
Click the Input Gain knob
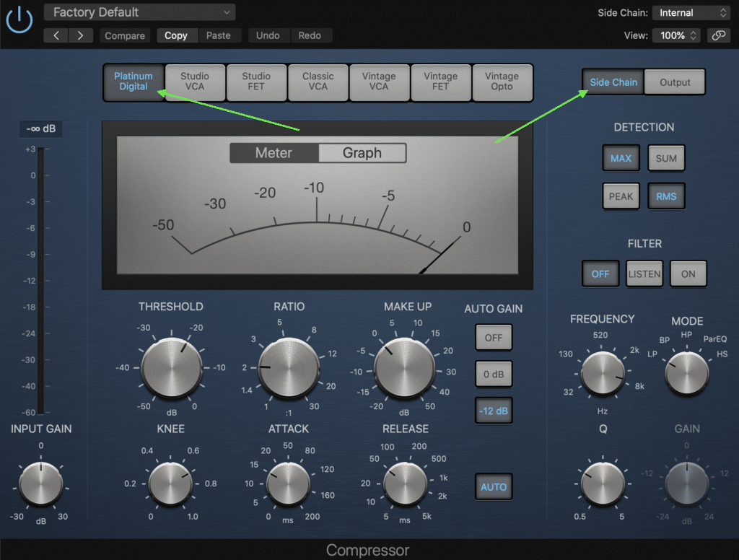click(41, 484)
